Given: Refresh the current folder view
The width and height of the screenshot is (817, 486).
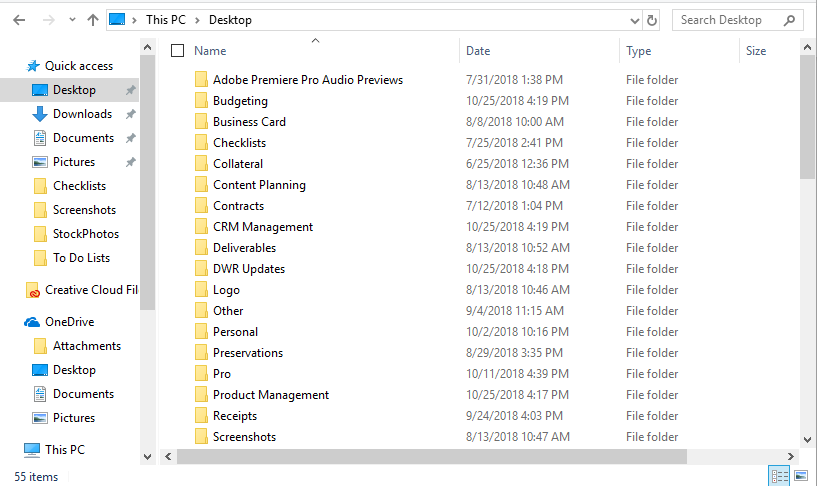Looking at the screenshot, I should 651,20.
